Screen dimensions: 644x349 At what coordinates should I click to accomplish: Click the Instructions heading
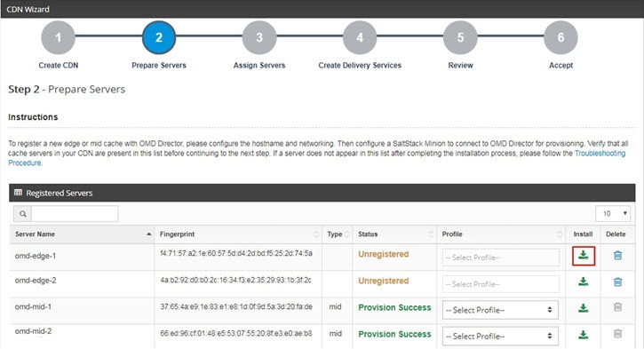tap(33, 117)
